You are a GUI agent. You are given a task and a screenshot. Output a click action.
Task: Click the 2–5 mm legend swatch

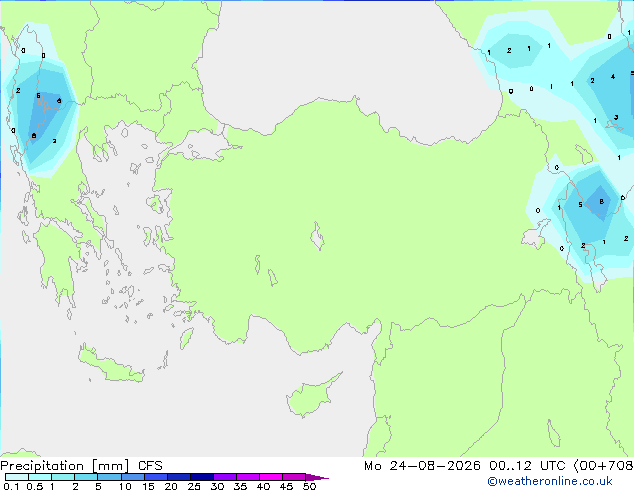(x=86, y=477)
